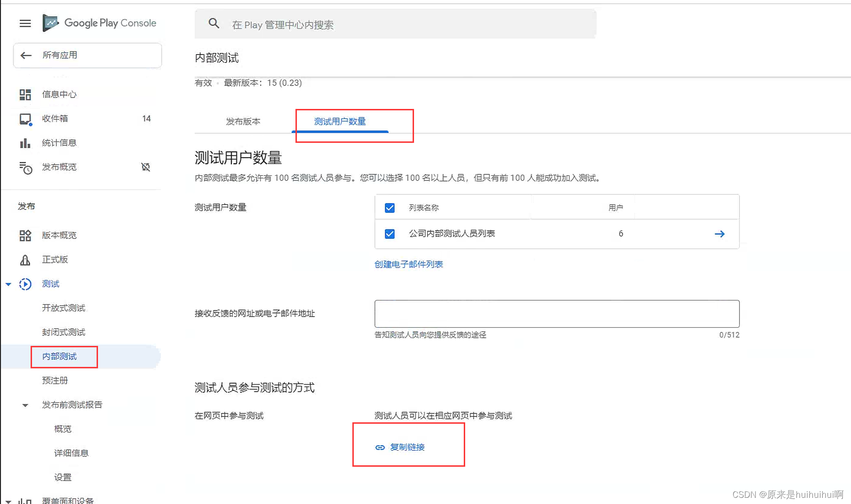Open 收件箱 in the sidebar
The height and width of the screenshot is (504, 851).
(x=55, y=118)
